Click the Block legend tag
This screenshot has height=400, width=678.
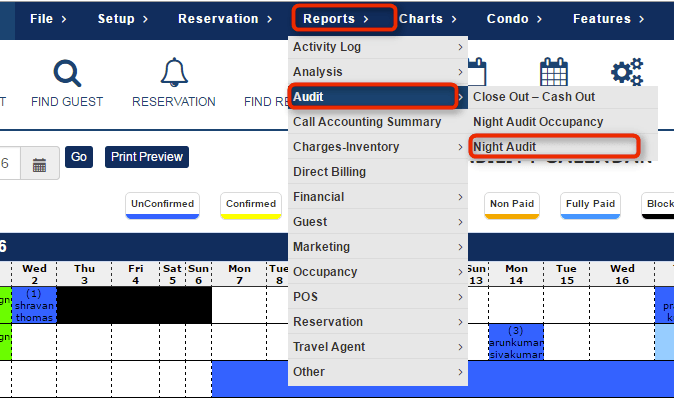(658, 205)
